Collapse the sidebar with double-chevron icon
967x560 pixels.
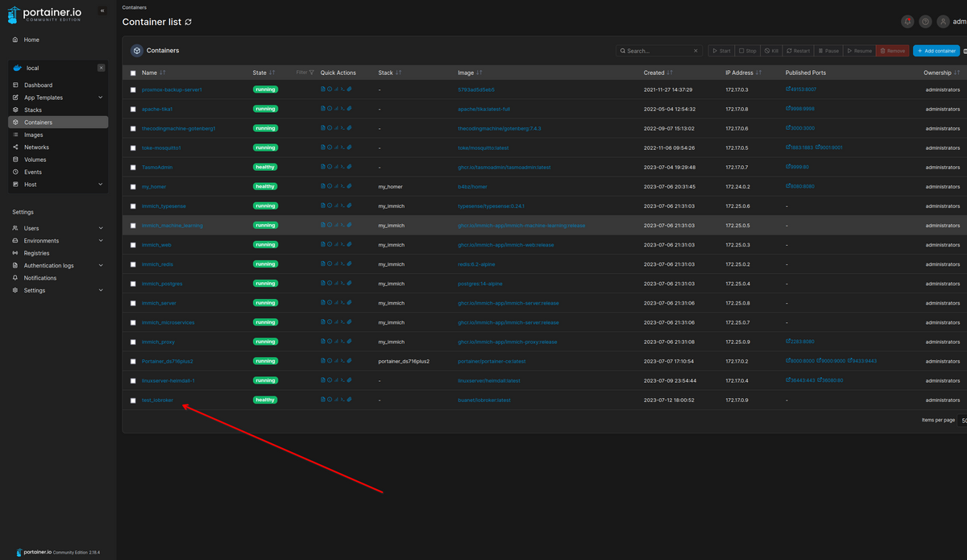(102, 11)
